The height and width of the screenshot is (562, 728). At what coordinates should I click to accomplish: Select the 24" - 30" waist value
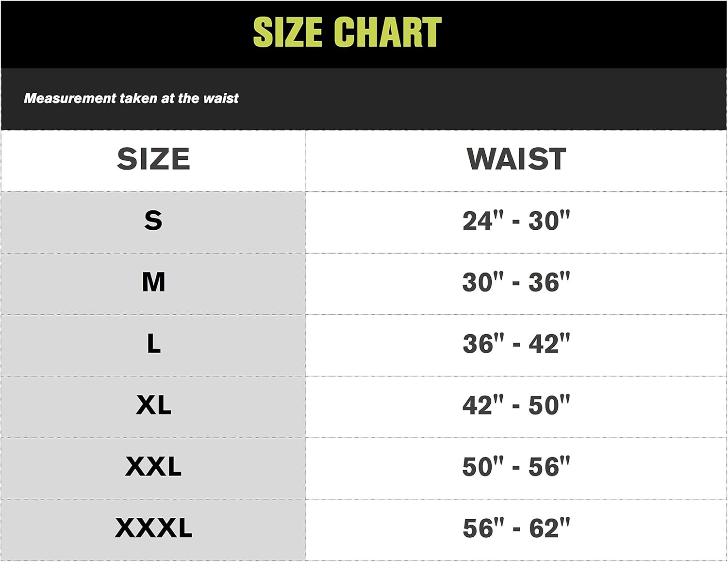[x=516, y=221]
